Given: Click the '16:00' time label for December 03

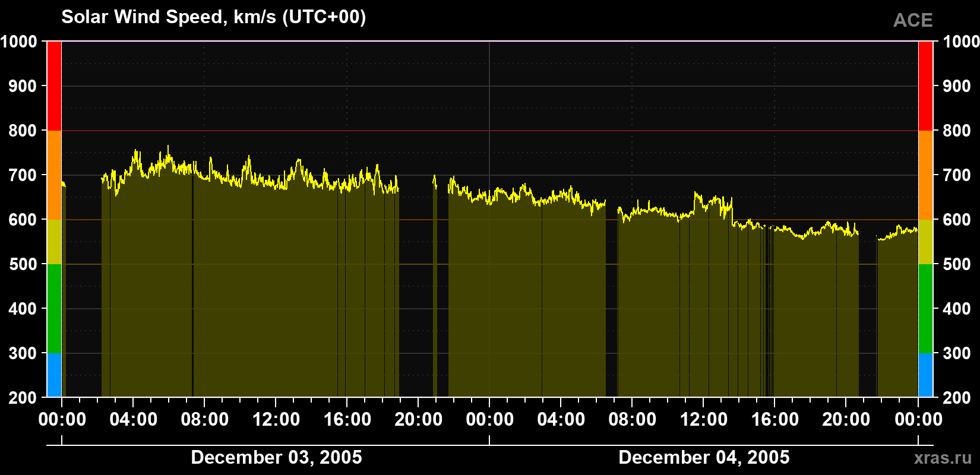Looking at the screenshot, I should point(347,419).
